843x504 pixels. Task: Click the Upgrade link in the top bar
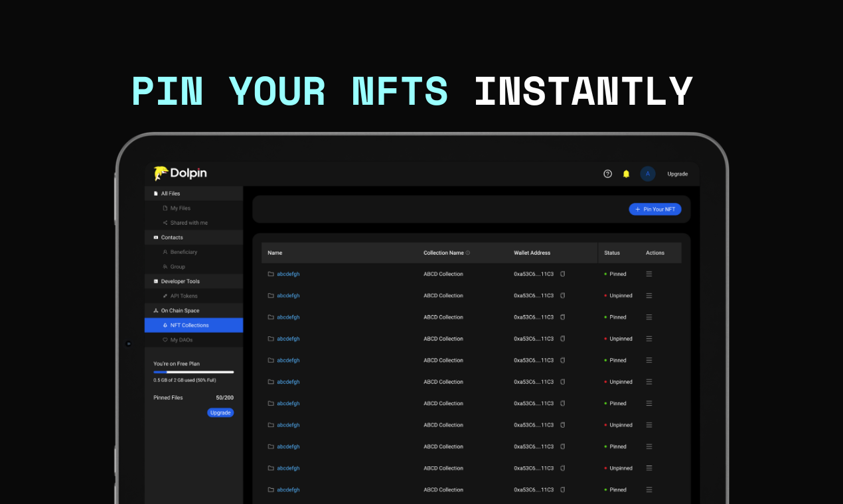pos(678,174)
